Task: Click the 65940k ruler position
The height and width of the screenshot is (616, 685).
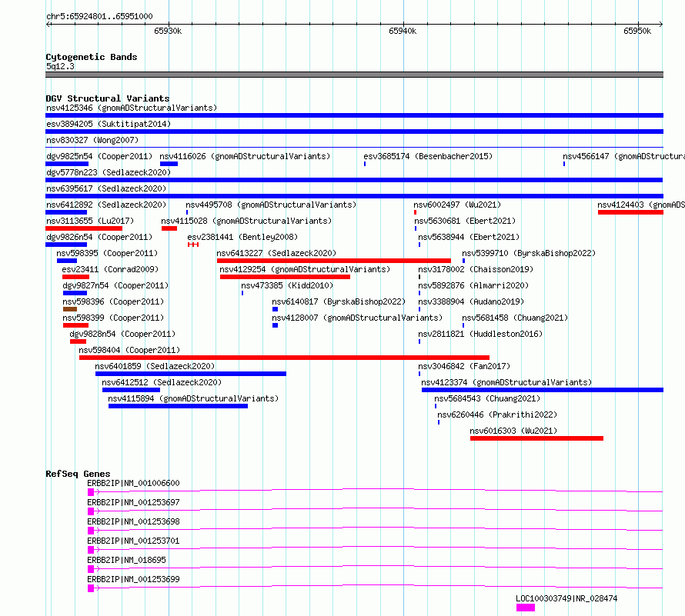Action: click(403, 31)
